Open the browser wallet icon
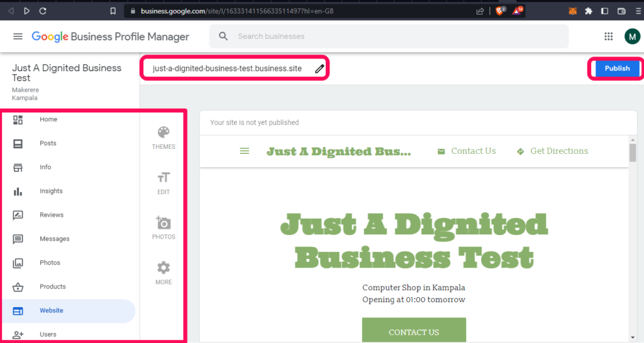The width and height of the screenshot is (644, 343). point(621,11)
